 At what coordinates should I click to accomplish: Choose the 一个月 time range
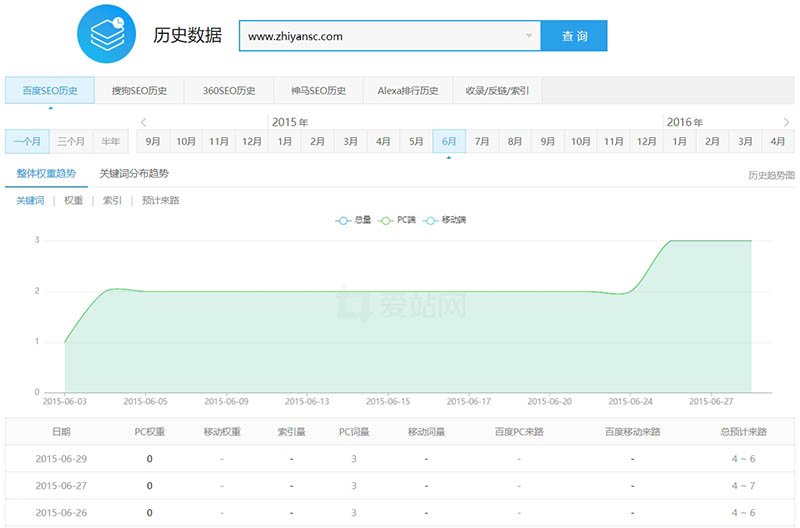[27, 141]
